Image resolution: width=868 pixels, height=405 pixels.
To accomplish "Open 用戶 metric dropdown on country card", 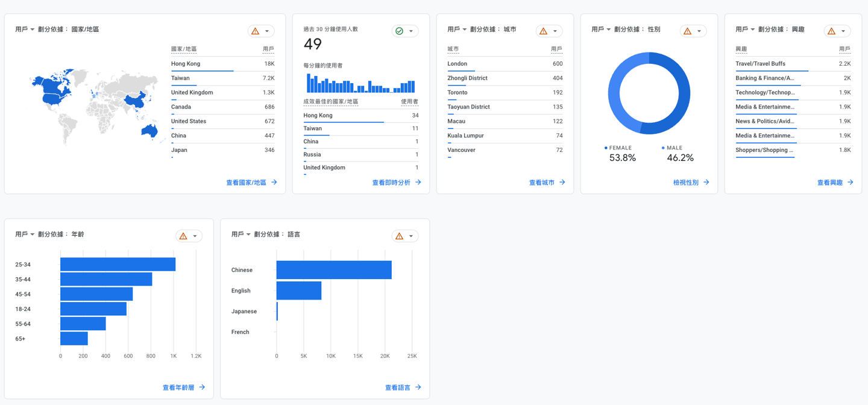I will (x=25, y=30).
